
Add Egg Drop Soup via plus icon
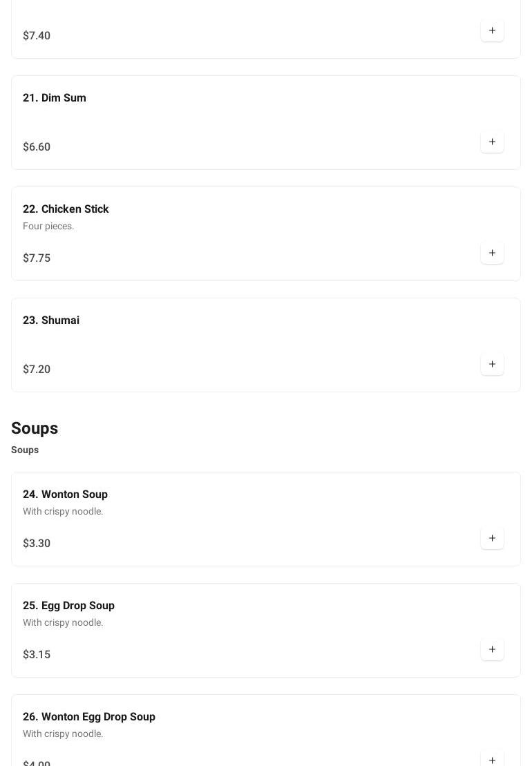[492, 649]
